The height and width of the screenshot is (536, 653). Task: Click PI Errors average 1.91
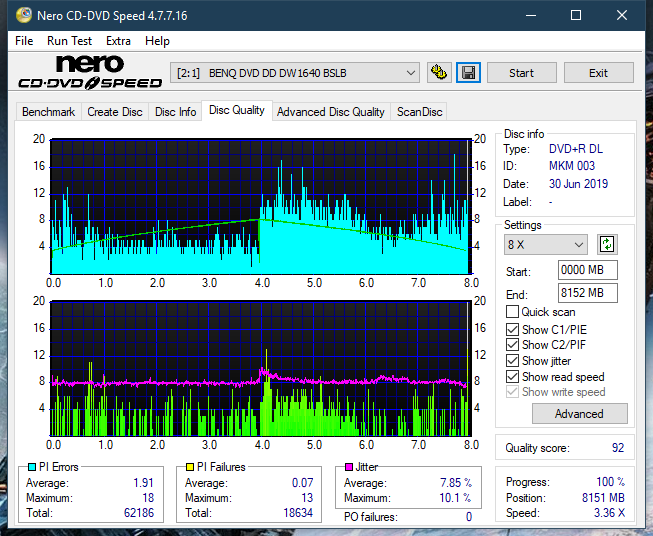pyautogui.click(x=143, y=483)
